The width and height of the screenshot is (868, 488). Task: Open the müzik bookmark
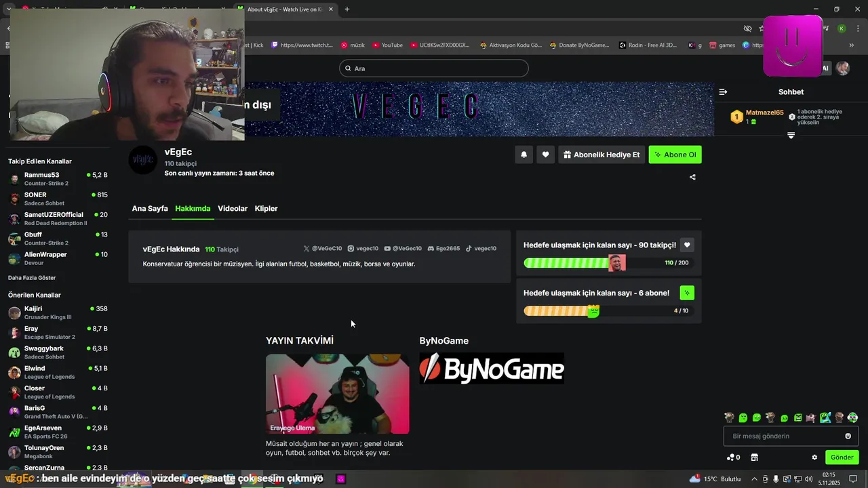pos(353,45)
